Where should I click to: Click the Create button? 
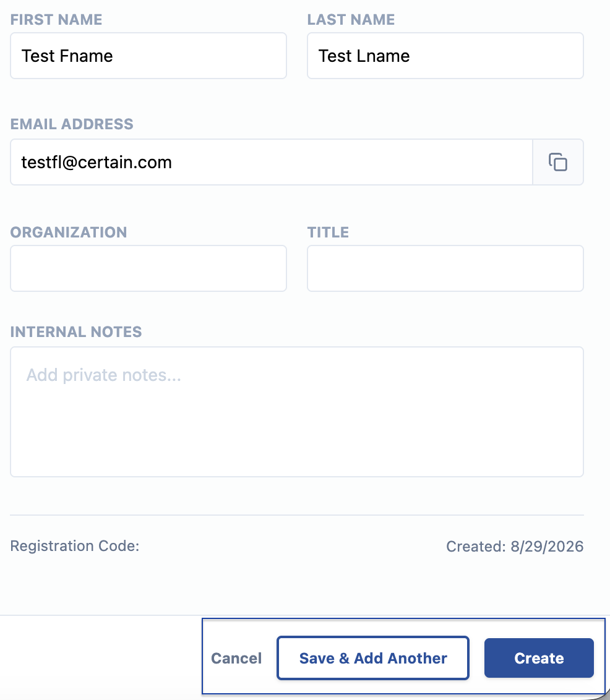click(x=539, y=658)
